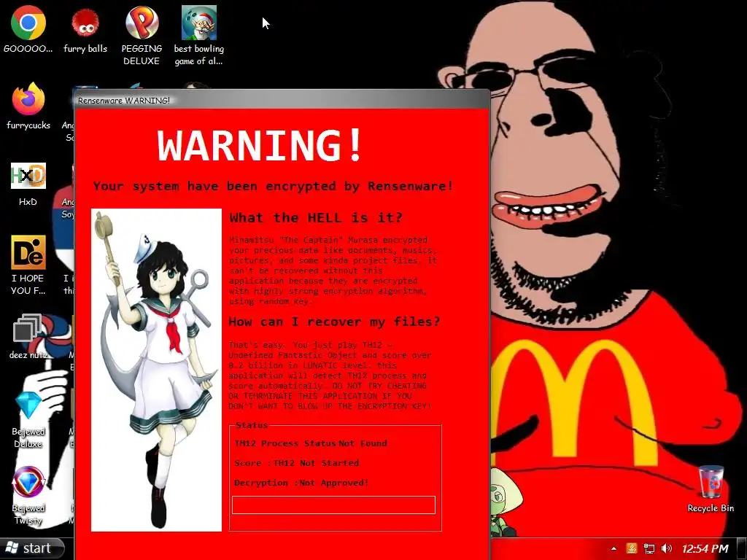This screenshot has width=747, height=560.
Task: Open the network connection tray icon
Action: [x=649, y=549]
